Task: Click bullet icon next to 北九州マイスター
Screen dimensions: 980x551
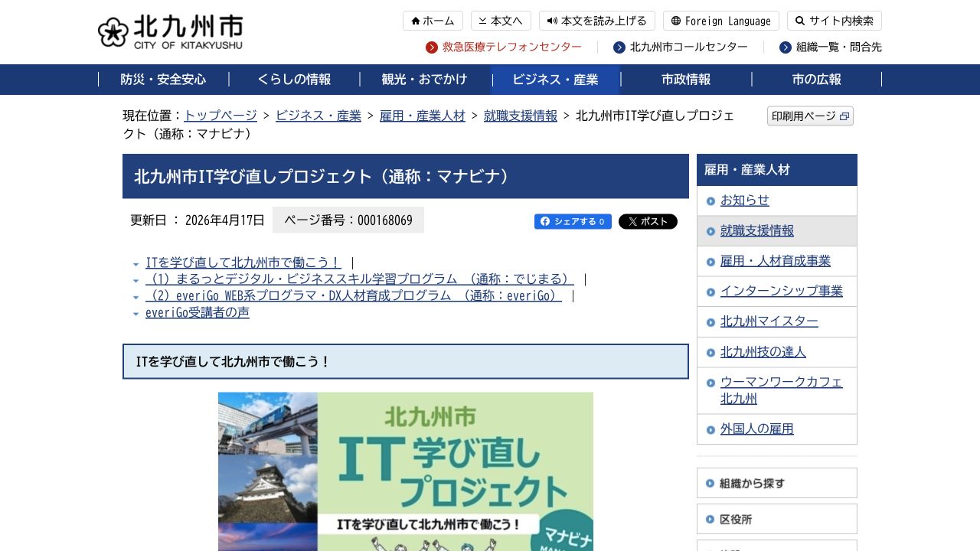Action: pos(710,322)
